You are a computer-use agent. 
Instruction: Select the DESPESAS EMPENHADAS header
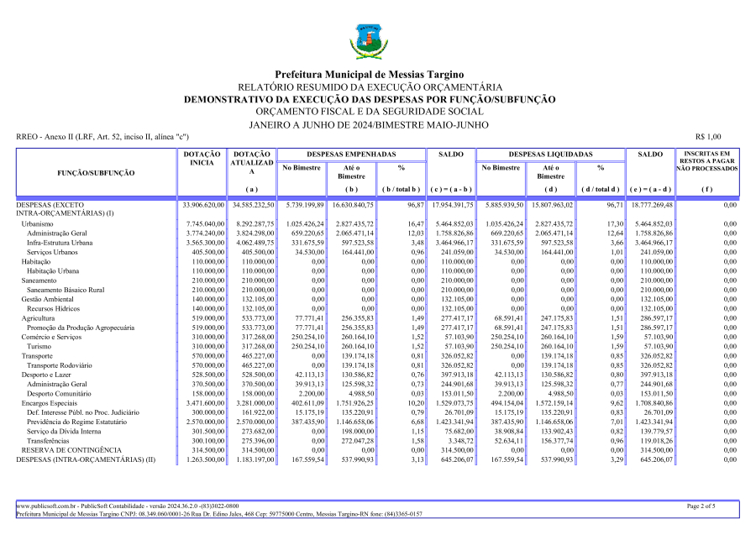350,155
